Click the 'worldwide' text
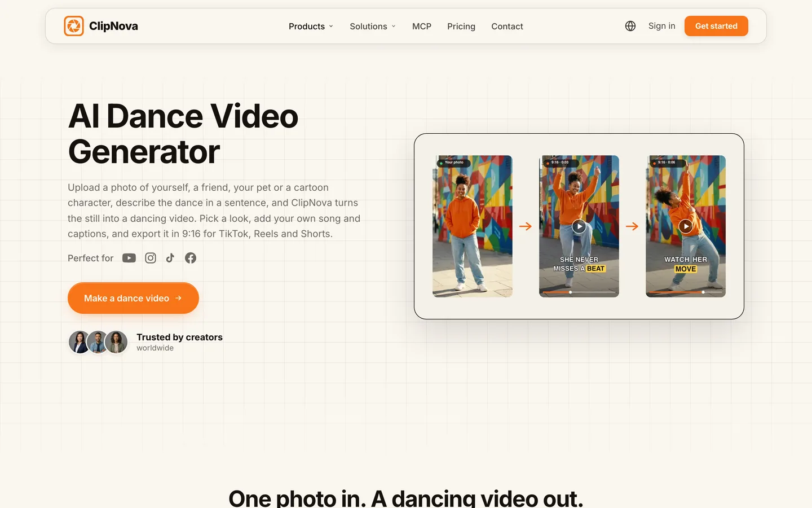This screenshot has width=812, height=508. pyautogui.click(x=155, y=348)
